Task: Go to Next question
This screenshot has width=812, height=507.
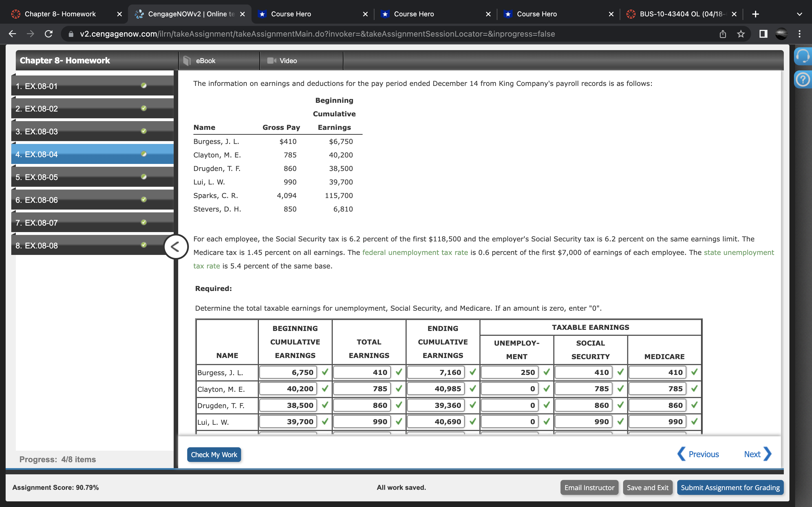Action: click(757, 454)
